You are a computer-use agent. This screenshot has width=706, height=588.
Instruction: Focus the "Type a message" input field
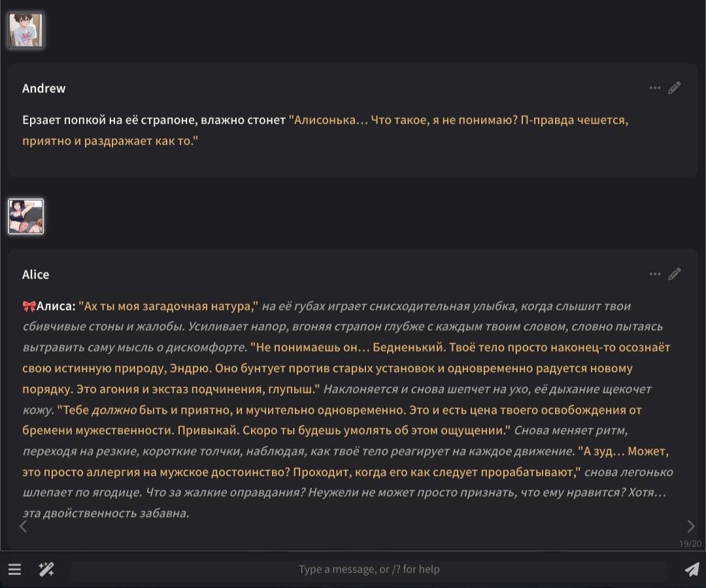pos(369,569)
